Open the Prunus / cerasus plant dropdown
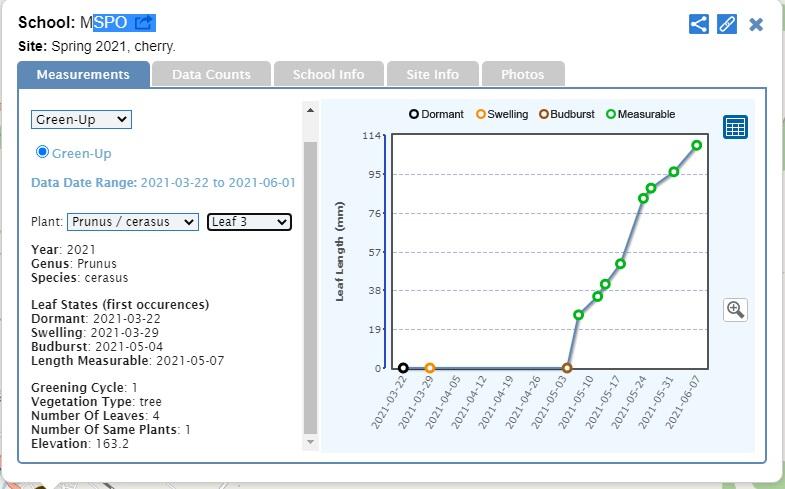The width and height of the screenshot is (785, 489). (x=133, y=222)
